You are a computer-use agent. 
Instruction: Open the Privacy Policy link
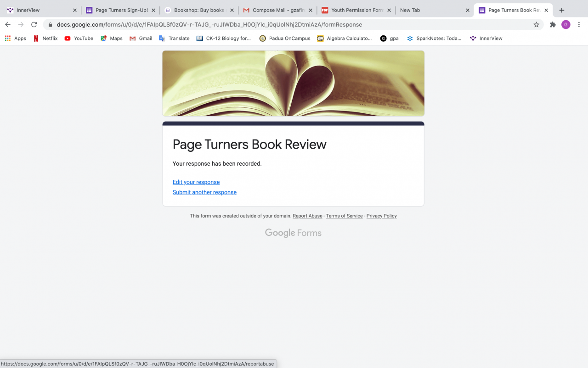coord(381,216)
